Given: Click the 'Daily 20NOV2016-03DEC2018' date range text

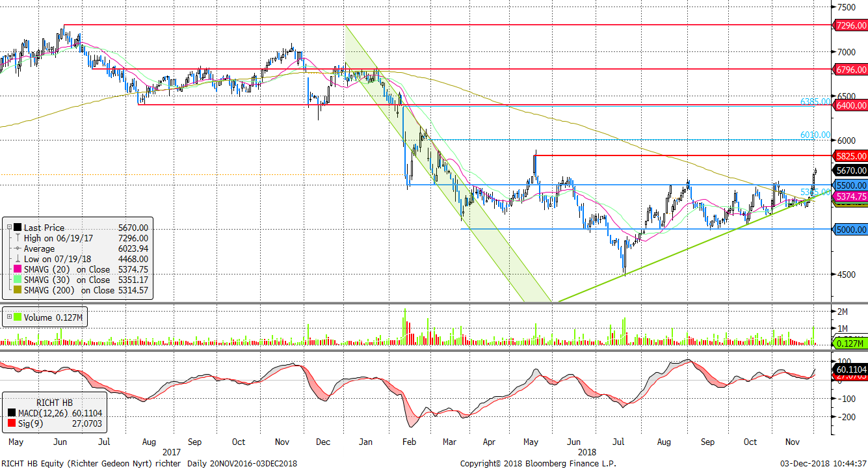Looking at the screenshot, I should coord(242,463).
